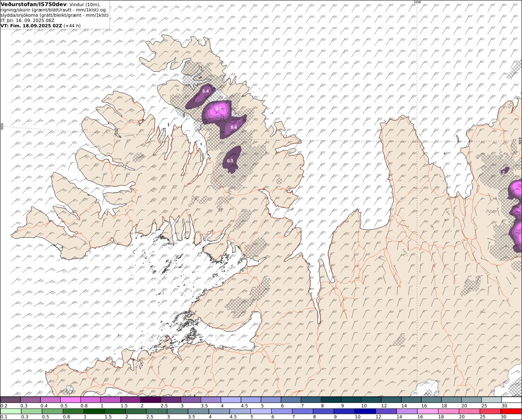Pick the upper-row legend swatch starting at 18
The width and height of the screenshot is (522, 420).
(x=451, y=400)
